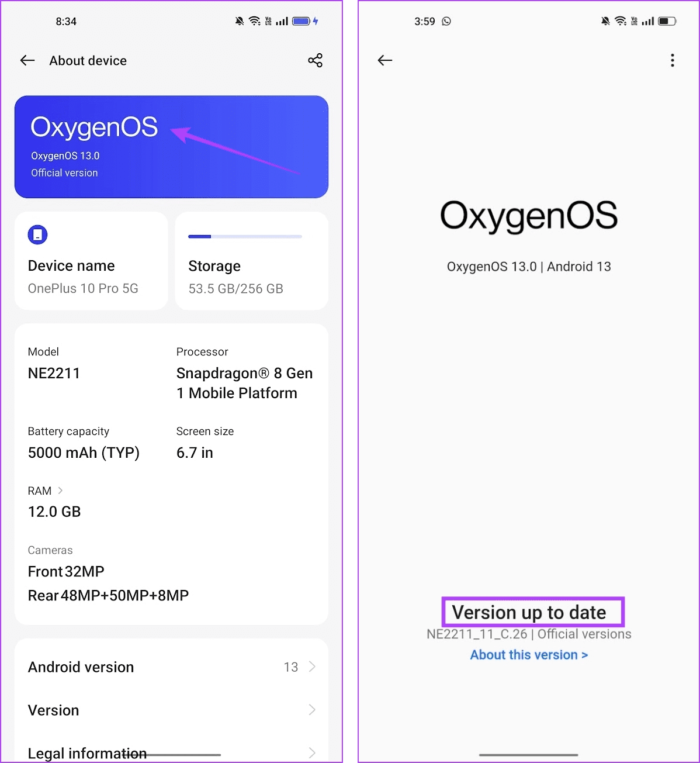Open the Android version row
Image resolution: width=700 pixels, height=763 pixels.
(x=81, y=667)
